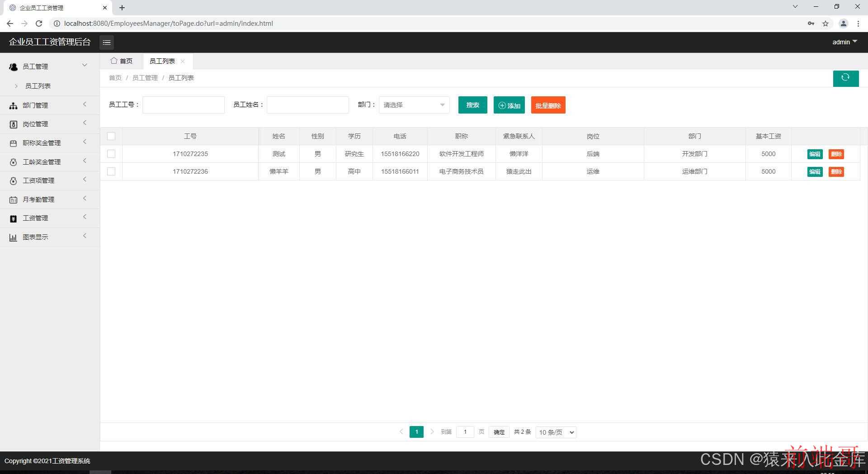This screenshot has width=868, height=474.
Task: Click the 批量删除 batch delete button
Action: (548, 105)
